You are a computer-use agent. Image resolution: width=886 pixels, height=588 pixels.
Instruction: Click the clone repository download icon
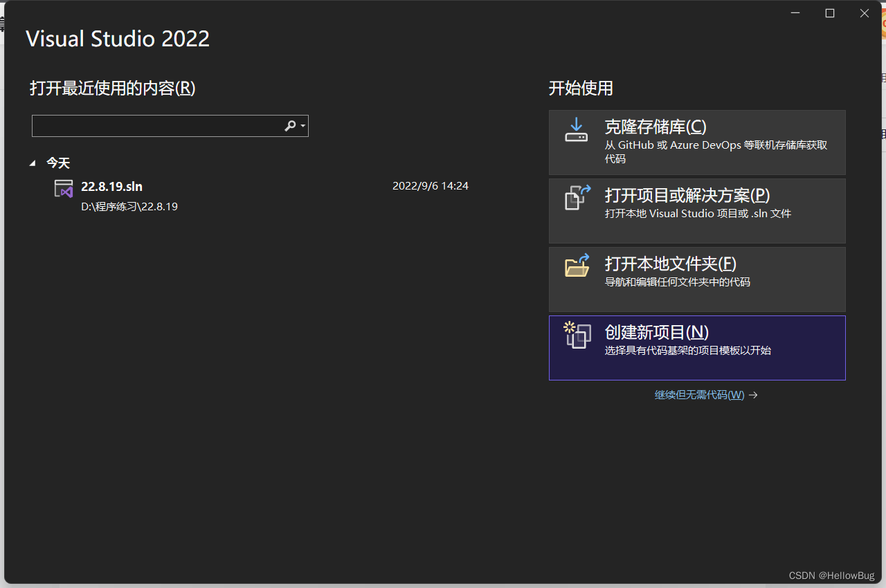coord(576,129)
